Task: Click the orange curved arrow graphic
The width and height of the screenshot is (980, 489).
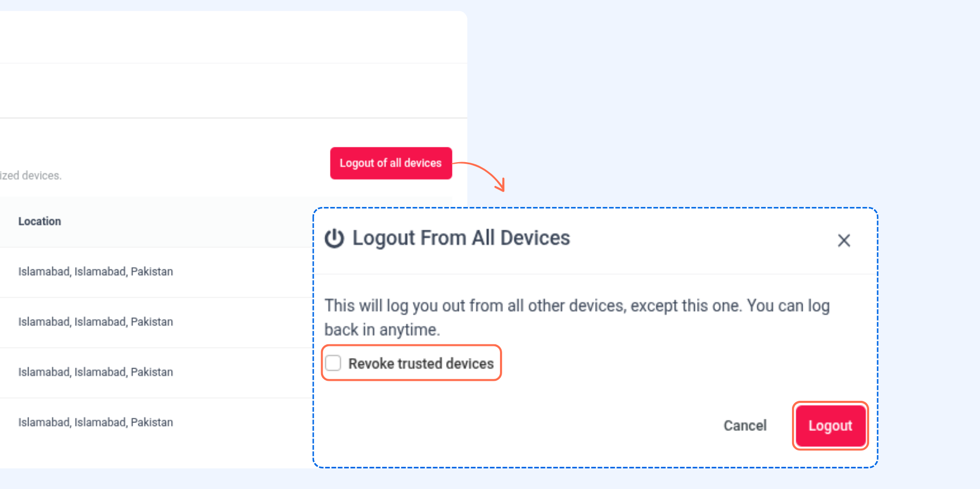Action: coord(479,176)
